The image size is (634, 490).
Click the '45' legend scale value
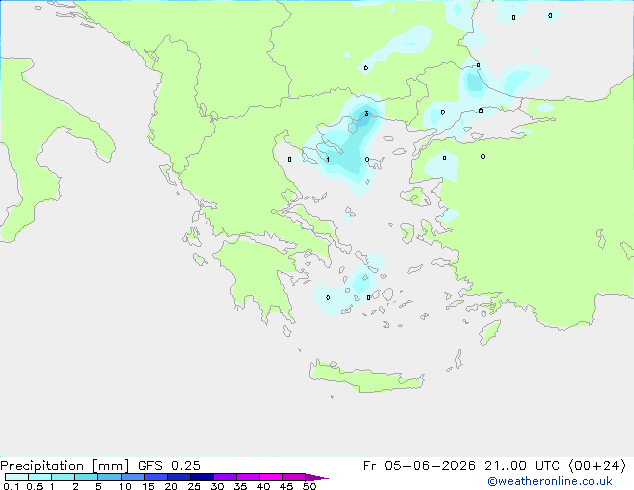tap(286, 486)
